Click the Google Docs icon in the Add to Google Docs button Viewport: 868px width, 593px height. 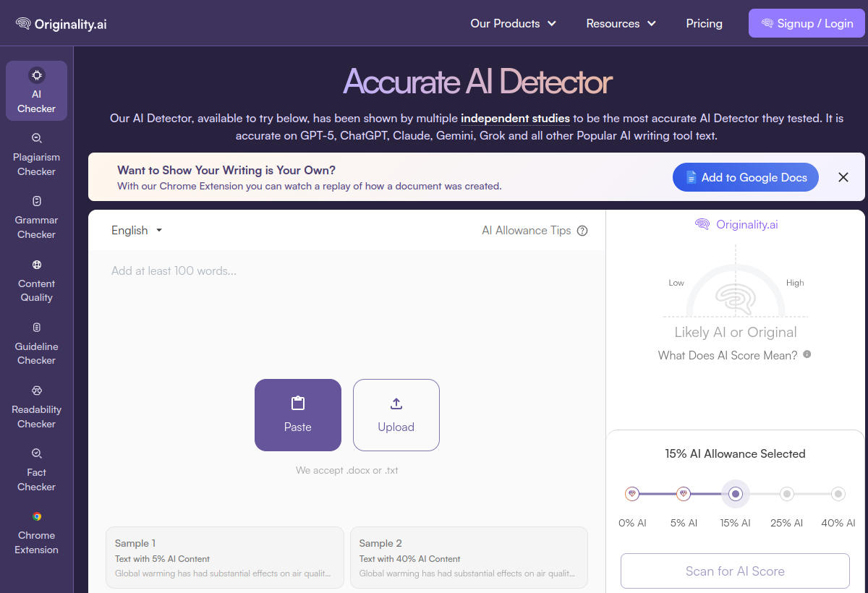pyautogui.click(x=692, y=177)
